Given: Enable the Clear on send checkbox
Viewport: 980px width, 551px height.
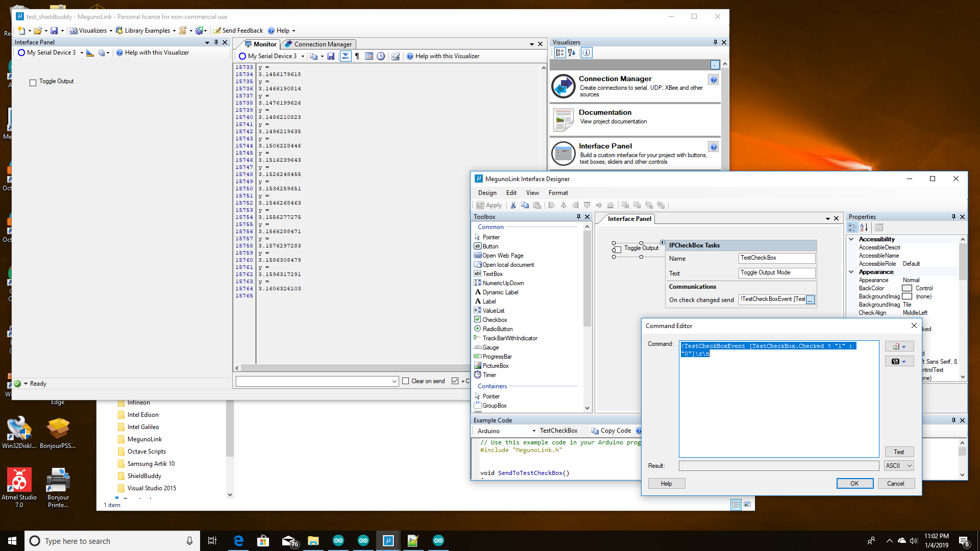Looking at the screenshot, I should click(x=406, y=381).
